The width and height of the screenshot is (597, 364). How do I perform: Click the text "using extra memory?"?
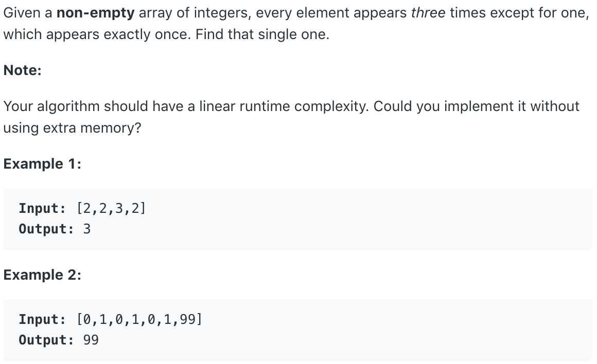73,128
